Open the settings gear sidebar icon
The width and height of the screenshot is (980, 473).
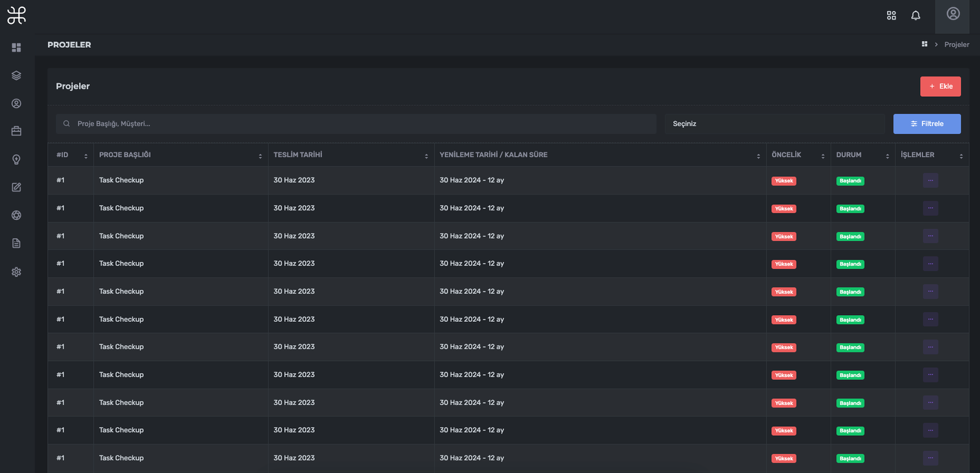[17, 272]
